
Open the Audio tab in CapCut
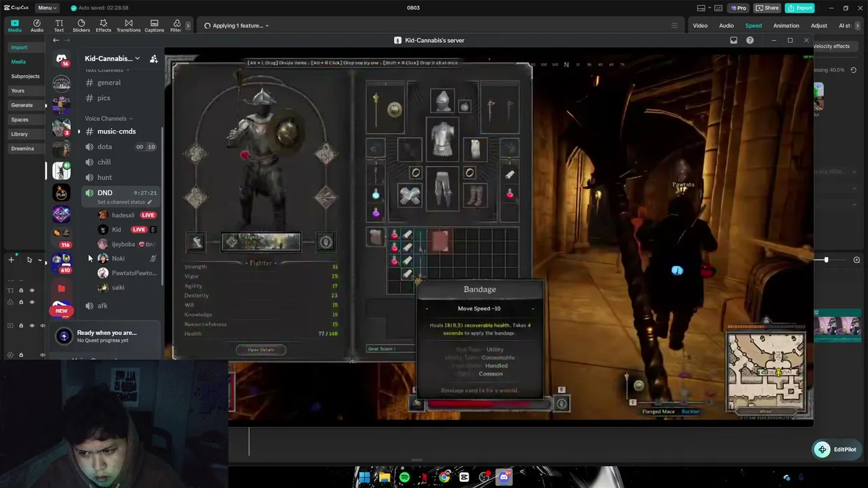pyautogui.click(x=37, y=26)
